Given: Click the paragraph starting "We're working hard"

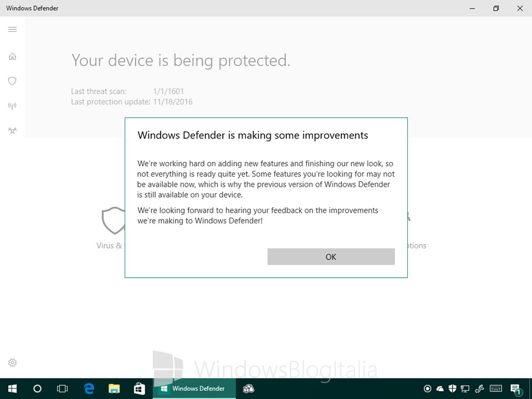Looking at the screenshot, I should 265,179.
